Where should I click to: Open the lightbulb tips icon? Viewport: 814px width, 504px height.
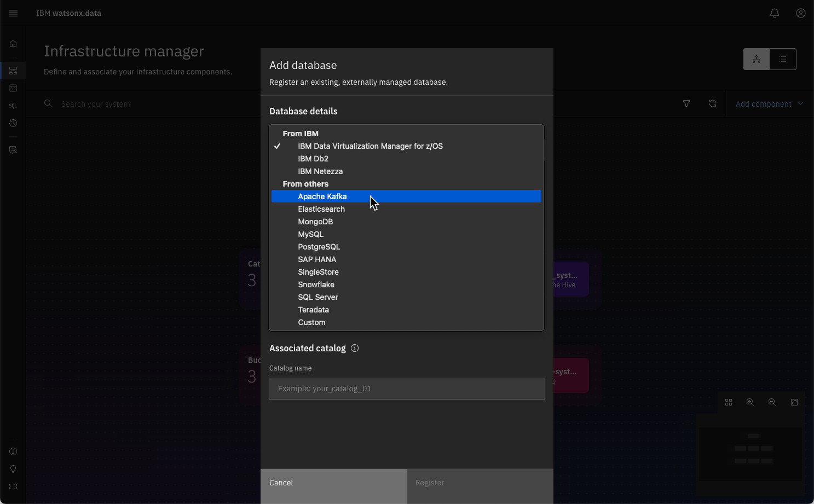pyautogui.click(x=13, y=469)
